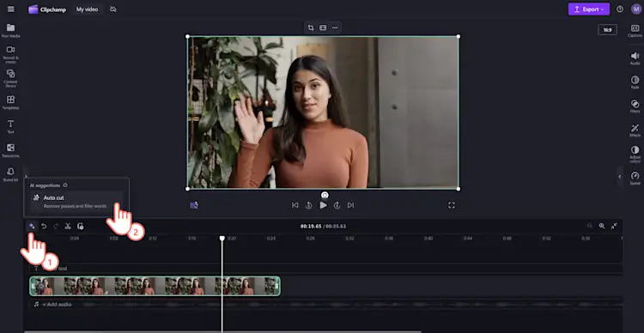Skip to the end of video
Image resolution: width=644 pixels, height=333 pixels.
(x=350, y=205)
